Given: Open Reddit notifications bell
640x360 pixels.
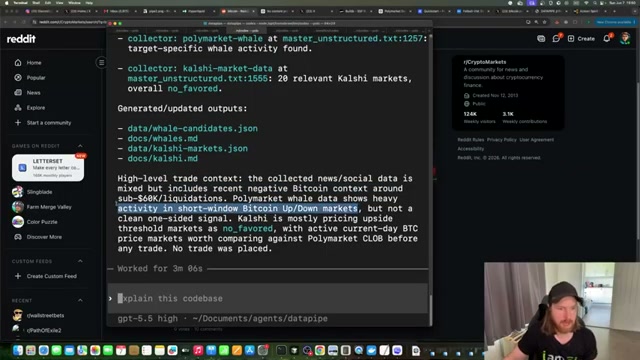Looking at the screenshot, I should point(607,38).
